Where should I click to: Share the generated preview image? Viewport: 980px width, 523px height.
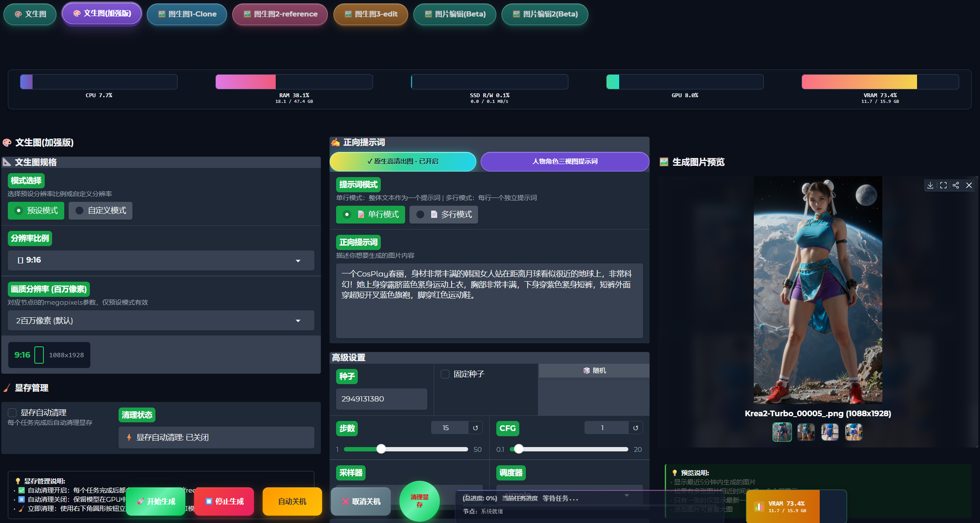956,185
